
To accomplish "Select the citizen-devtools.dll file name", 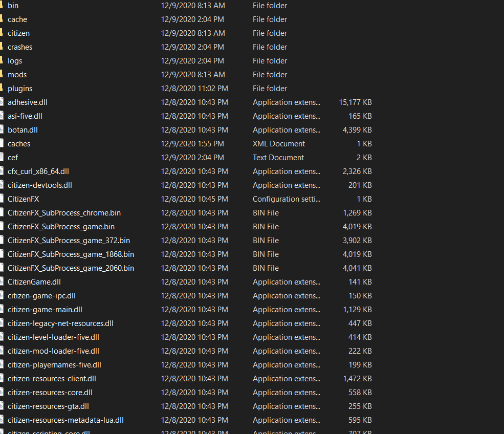I will [40, 185].
